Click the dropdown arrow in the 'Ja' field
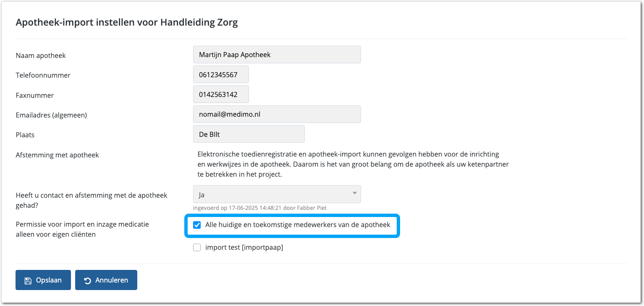This screenshot has height=306, width=644. 355,194
